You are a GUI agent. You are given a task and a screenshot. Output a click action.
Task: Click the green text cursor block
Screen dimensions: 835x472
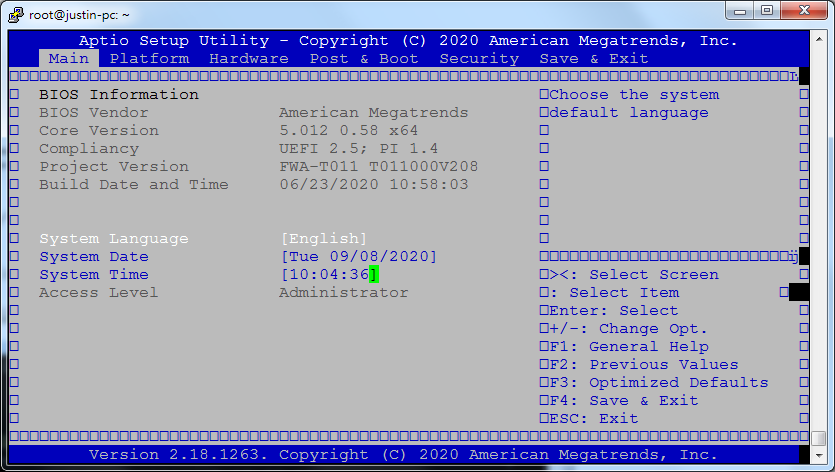click(374, 275)
